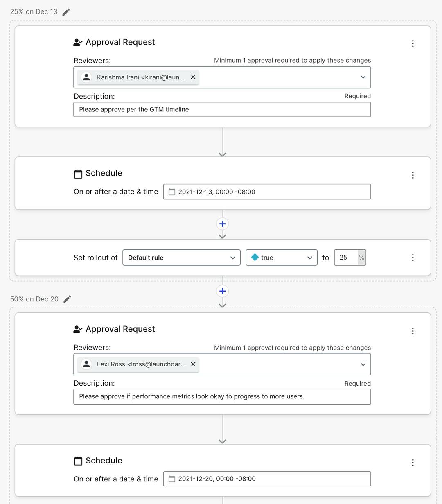442x504 pixels.
Task: Open the true variation dropdown
Action: [281, 258]
